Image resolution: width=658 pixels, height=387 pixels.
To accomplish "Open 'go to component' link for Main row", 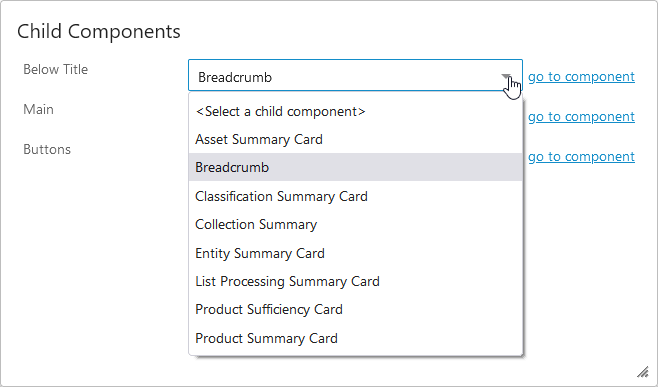I will (581, 117).
